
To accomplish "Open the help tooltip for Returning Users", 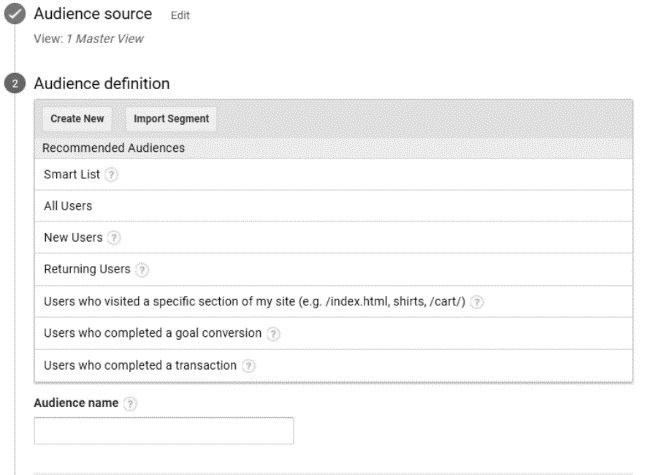I will coord(142,270).
